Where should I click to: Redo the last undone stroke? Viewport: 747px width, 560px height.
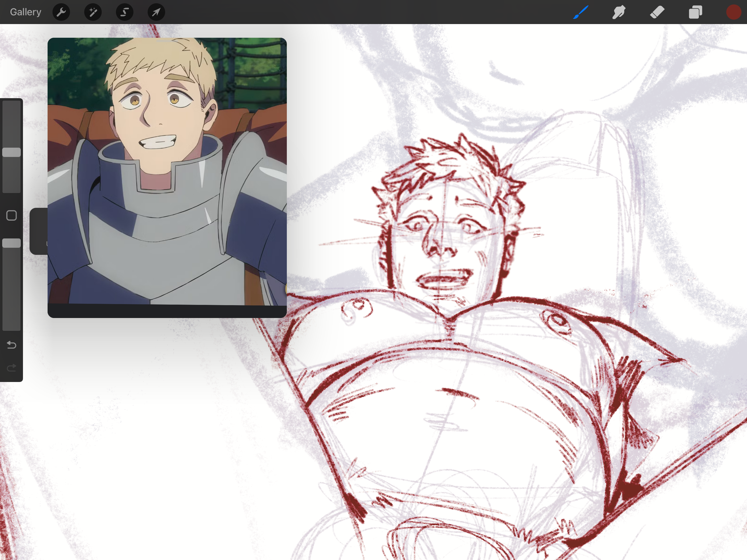(x=11, y=368)
